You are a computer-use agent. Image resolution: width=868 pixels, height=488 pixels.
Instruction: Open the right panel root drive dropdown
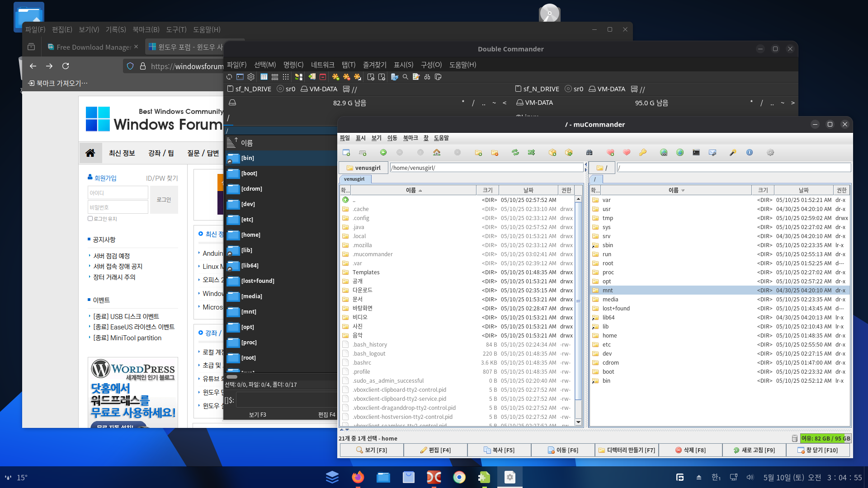click(x=601, y=168)
